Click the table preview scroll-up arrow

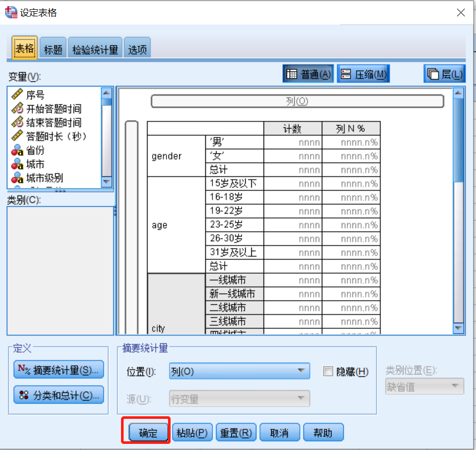click(458, 92)
